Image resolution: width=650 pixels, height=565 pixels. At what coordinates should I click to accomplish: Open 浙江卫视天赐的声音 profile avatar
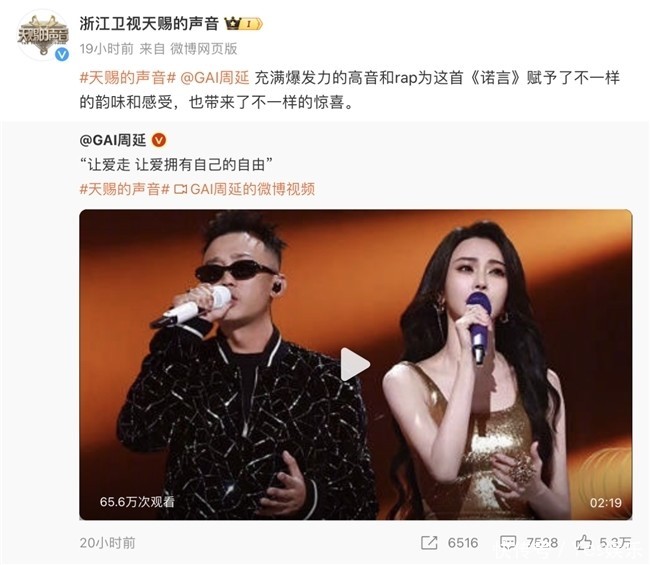[x=43, y=35]
